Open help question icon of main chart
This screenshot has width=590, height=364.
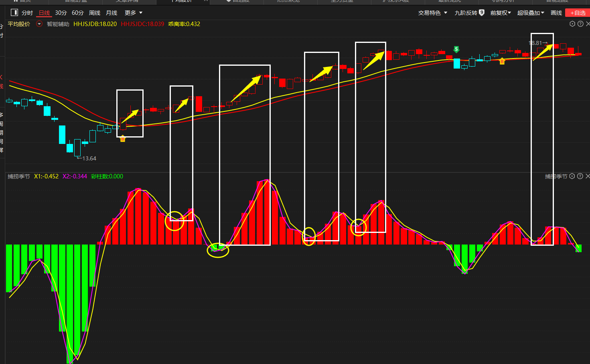pos(580,24)
